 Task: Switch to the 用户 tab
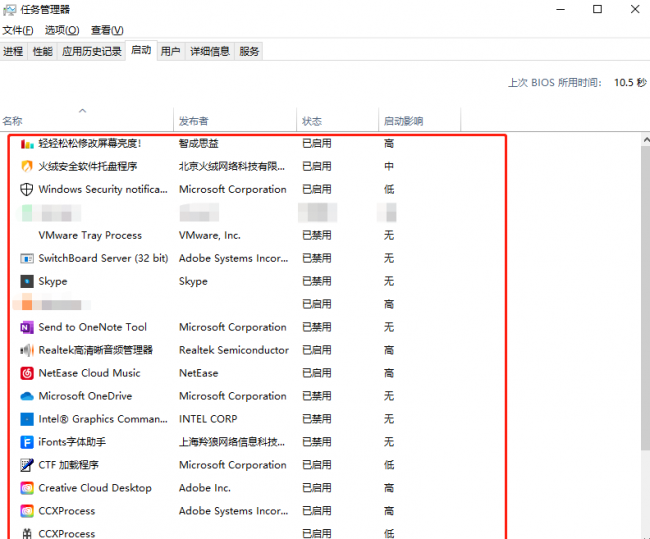coord(171,51)
